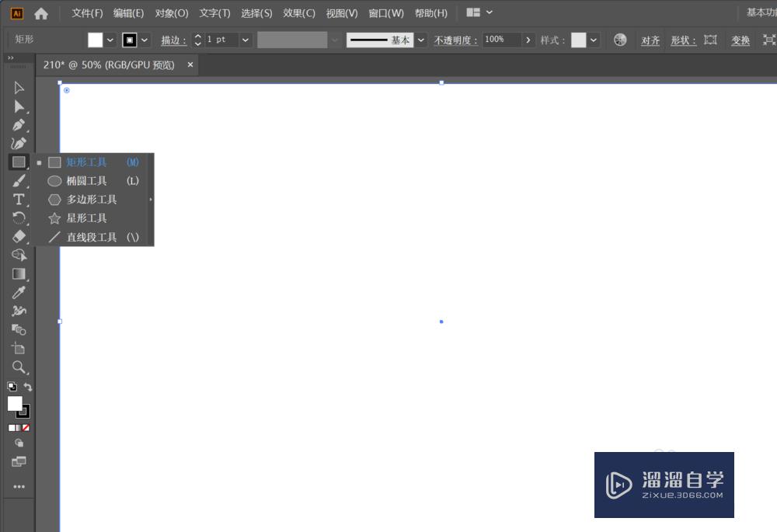
Task: Open the stroke color dropdown in control bar
Action: coord(144,39)
